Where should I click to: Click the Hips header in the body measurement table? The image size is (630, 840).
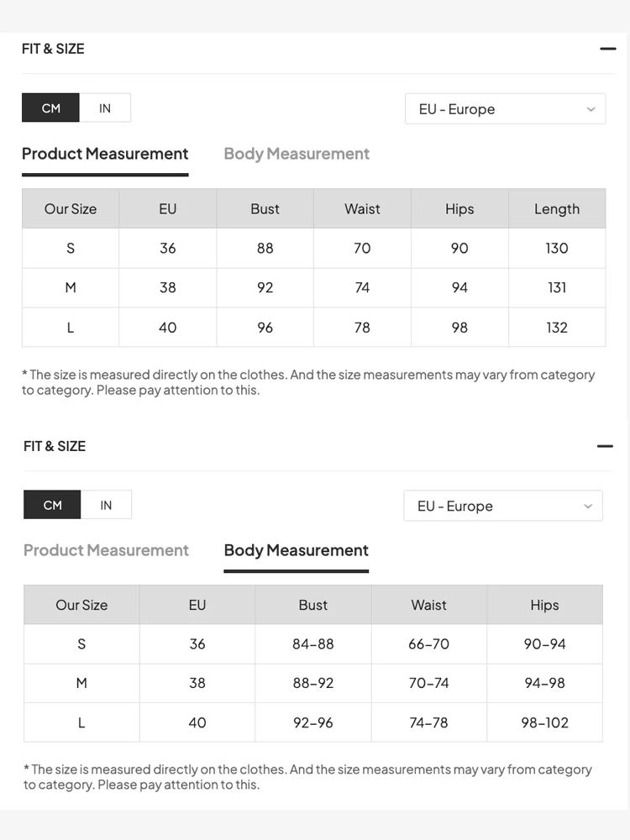(544, 605)
